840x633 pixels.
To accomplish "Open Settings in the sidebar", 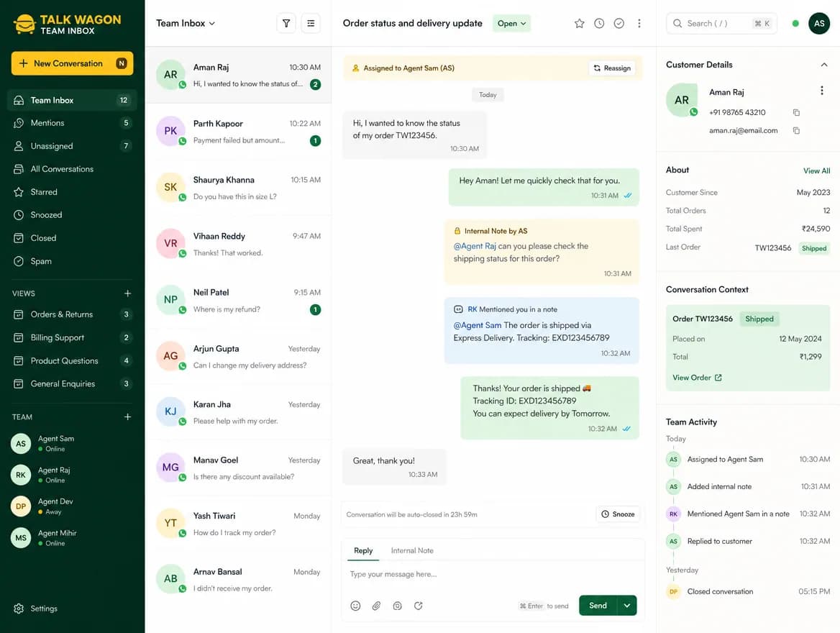I will click(x=36, y=609).
